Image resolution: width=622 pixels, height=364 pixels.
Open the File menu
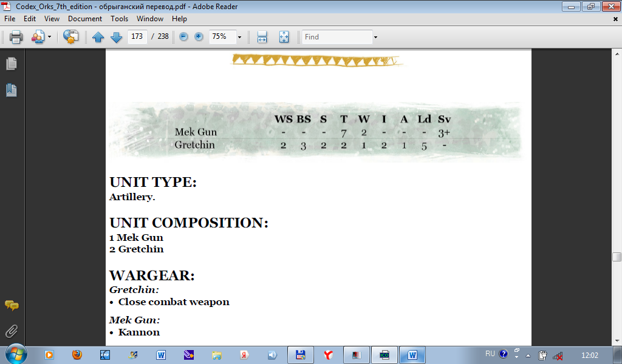tap(10, 19)
